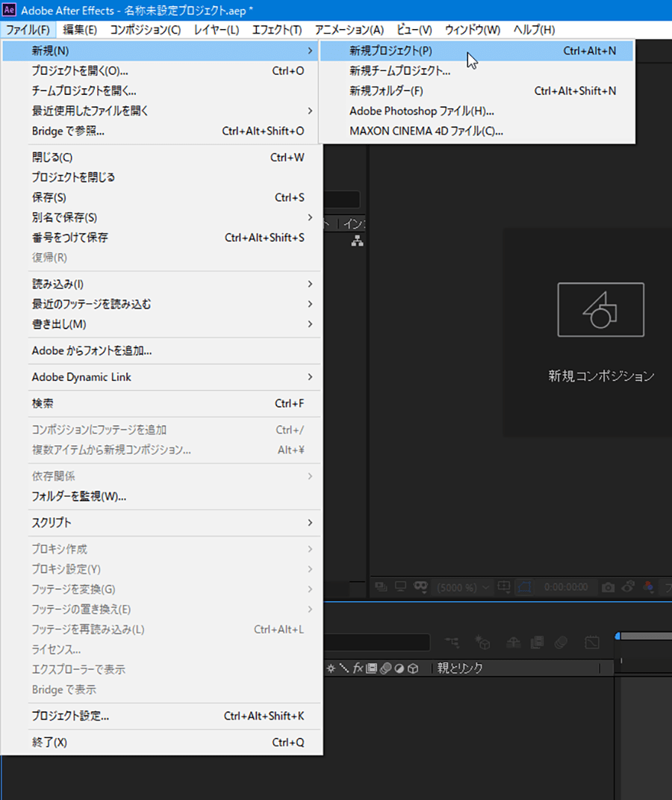Choose 保存(S) menu item
This screenshot has height=800, width=672.
coord(160,197)
